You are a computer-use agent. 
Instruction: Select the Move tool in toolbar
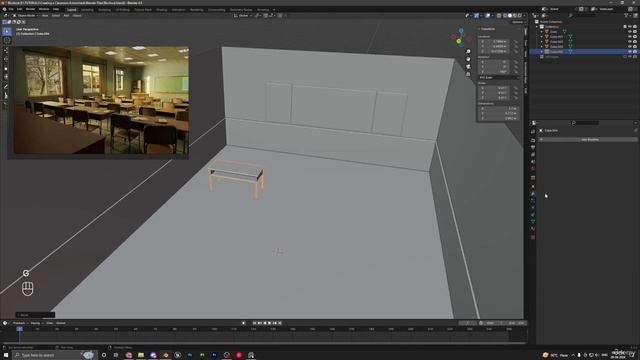coord(6,51)
